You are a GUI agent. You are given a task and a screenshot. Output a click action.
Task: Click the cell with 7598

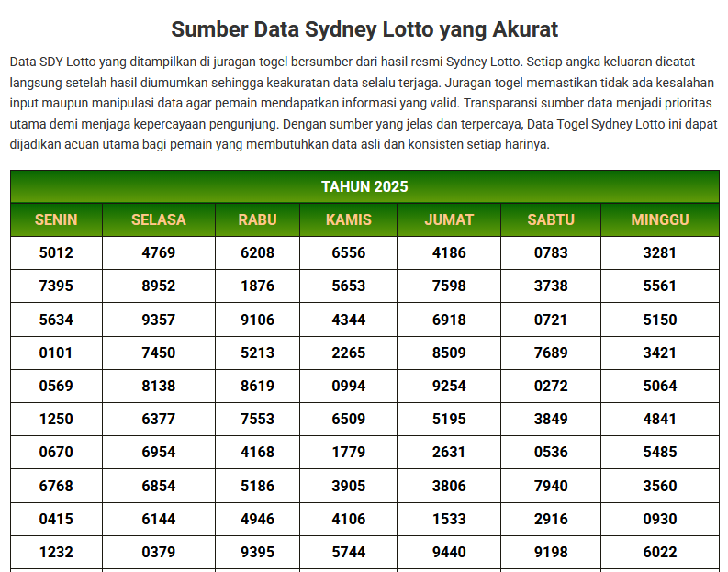click(x=449, y=286)
